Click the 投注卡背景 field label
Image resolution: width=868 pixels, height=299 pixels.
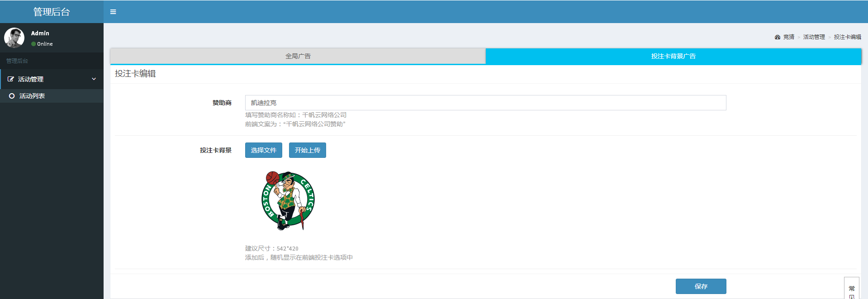pos(216,150)
